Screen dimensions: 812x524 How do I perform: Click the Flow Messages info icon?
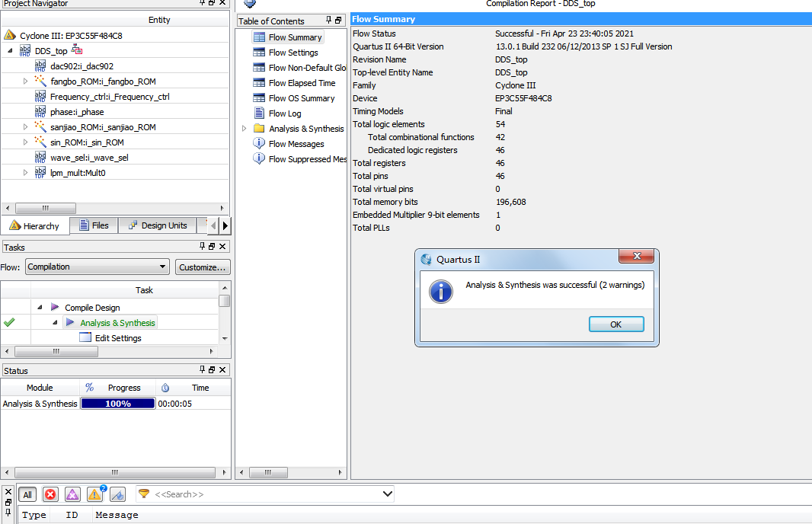(259, 143)
